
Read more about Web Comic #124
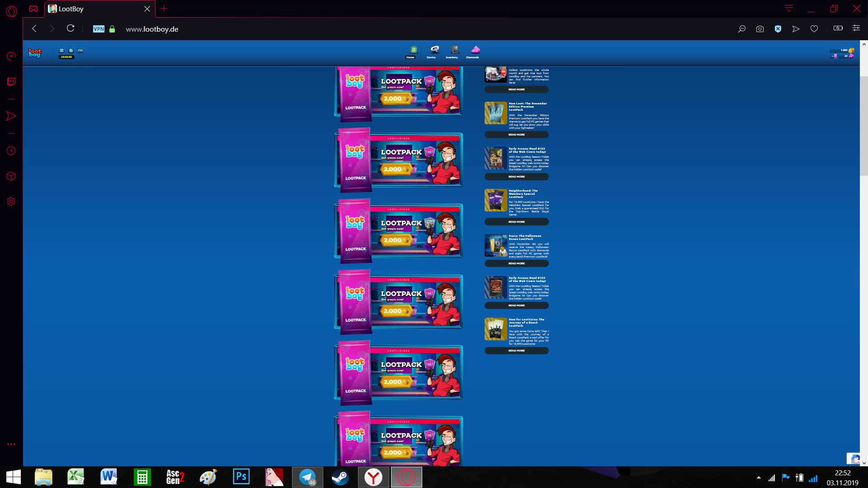517,305
